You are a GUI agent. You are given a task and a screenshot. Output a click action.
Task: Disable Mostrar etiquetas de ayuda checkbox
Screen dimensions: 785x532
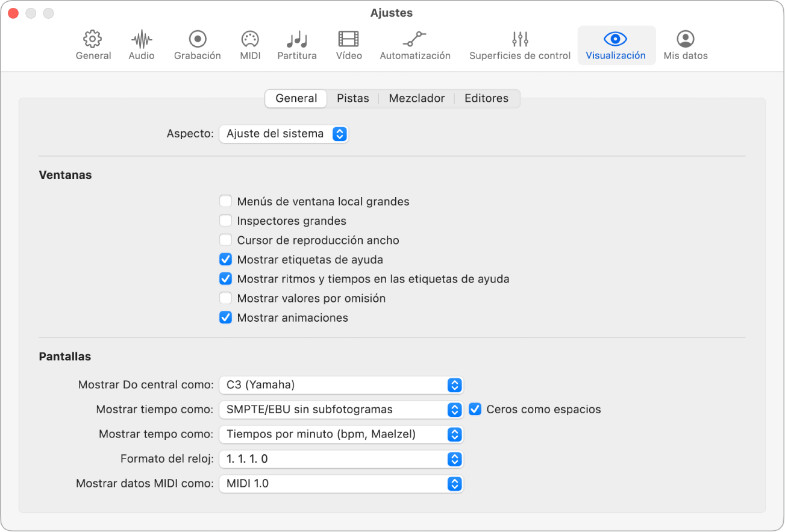[x=225, y=260]
